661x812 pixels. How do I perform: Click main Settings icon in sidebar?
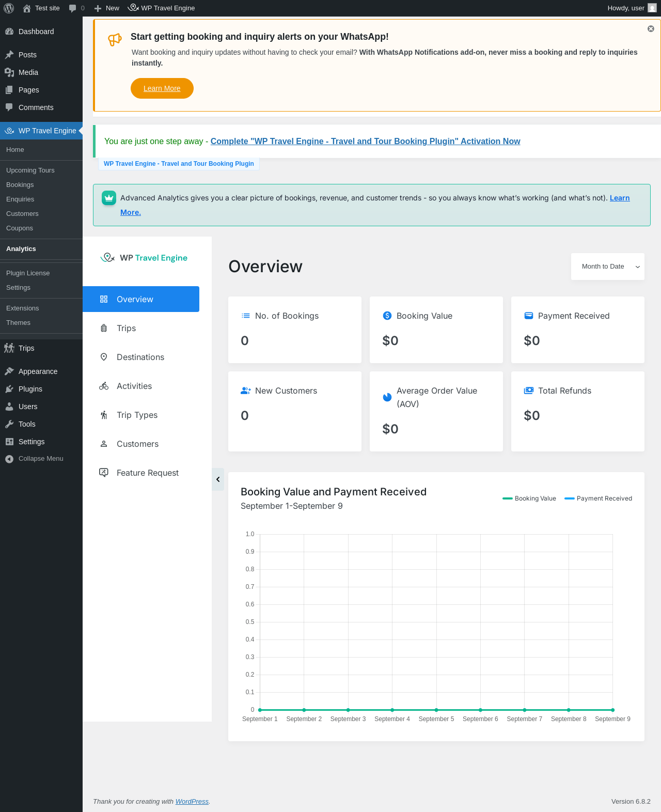[9, 442]
